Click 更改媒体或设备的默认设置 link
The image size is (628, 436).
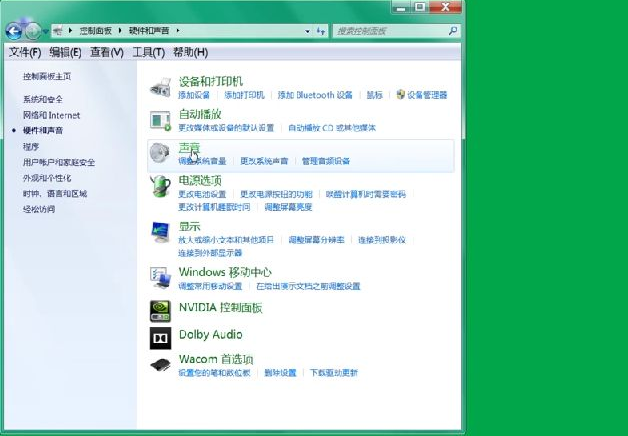click(226, 128)
